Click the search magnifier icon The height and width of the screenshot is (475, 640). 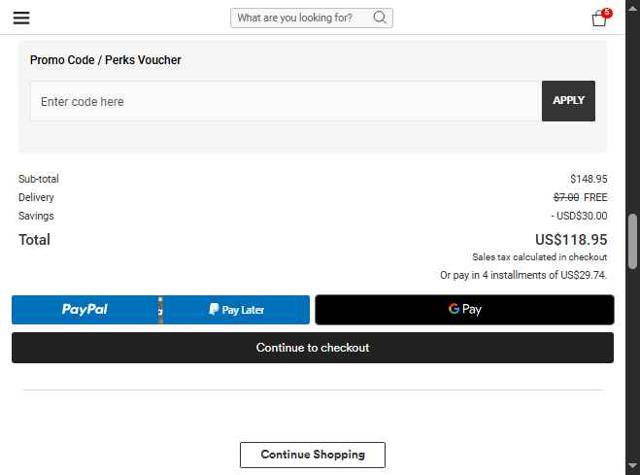point(380,17)
